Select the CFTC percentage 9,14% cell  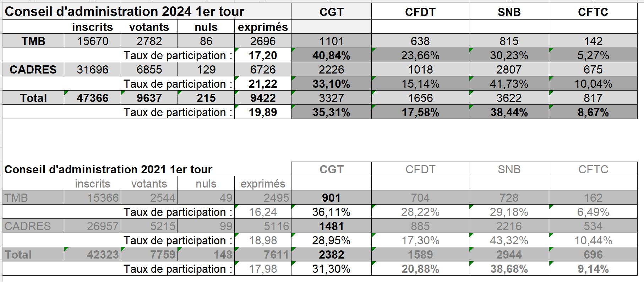pos(593,269)
